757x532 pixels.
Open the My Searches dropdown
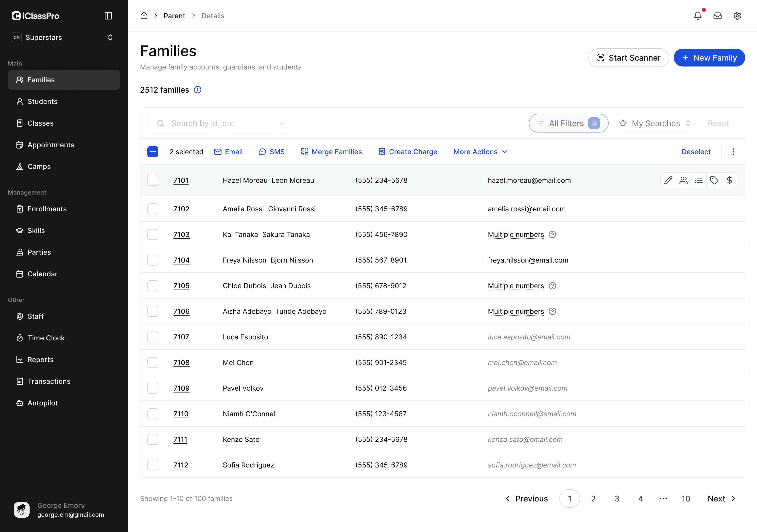pos(654,123)
